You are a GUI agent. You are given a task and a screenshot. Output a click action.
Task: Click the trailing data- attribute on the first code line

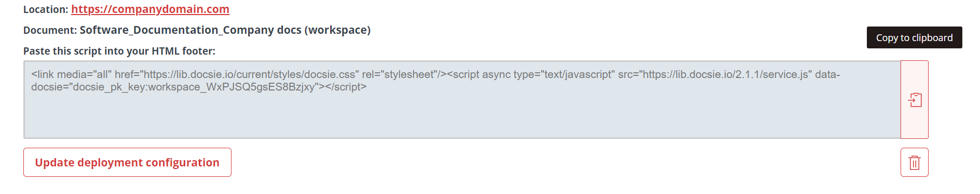coord(827,74)
